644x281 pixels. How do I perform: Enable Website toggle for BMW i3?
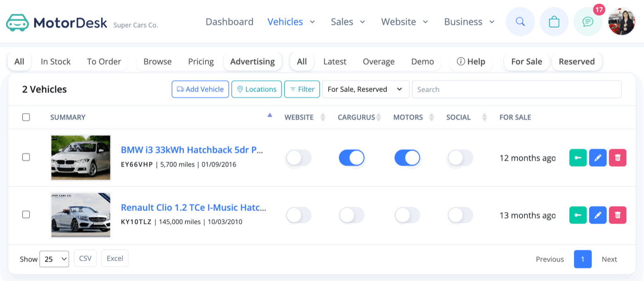(x=299, y=158)
